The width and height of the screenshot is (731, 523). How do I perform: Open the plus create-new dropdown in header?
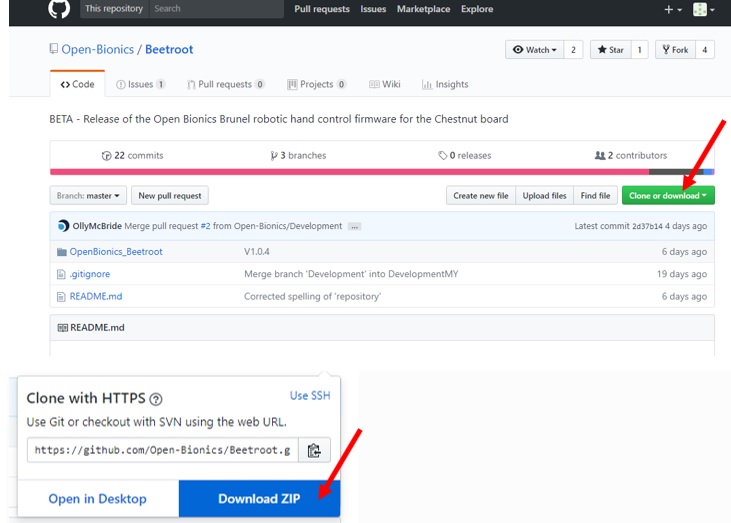673,9
